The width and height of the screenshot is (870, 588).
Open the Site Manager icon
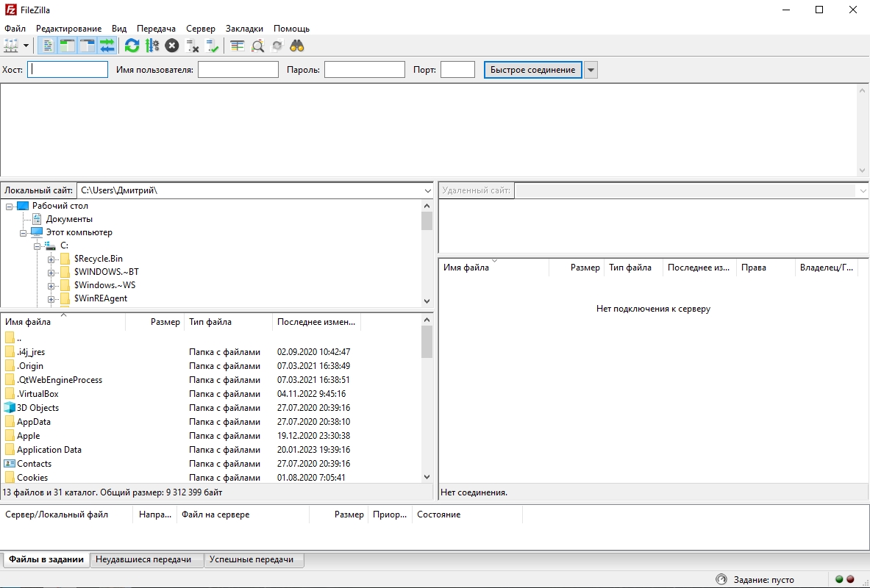click(11, 46)
